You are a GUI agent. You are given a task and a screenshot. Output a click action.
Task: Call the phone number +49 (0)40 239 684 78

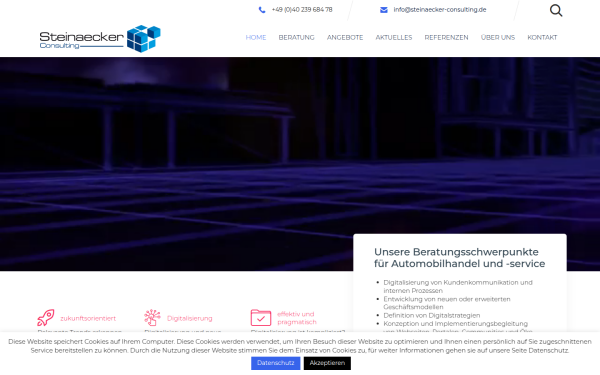coord(302,10)
